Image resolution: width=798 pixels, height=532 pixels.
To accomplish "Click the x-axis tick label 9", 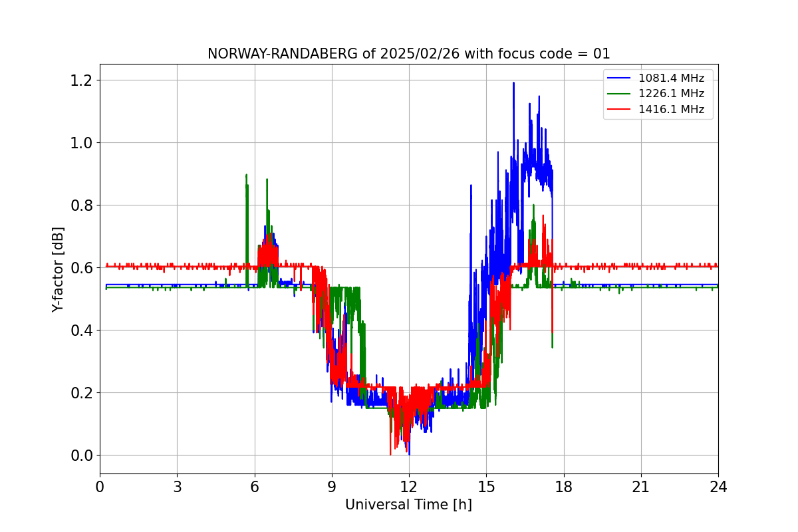I will point(332,487).
